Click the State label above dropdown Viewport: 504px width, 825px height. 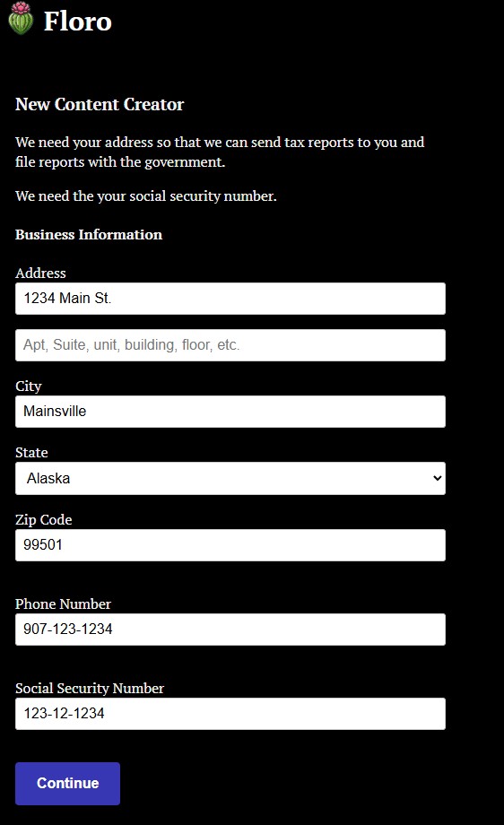tap(31, 453)
